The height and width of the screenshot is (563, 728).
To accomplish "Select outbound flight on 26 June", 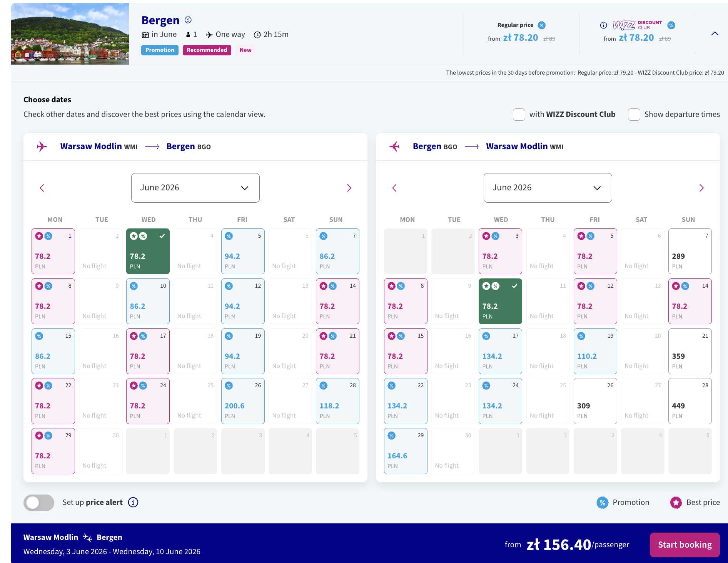I will 243,401.
